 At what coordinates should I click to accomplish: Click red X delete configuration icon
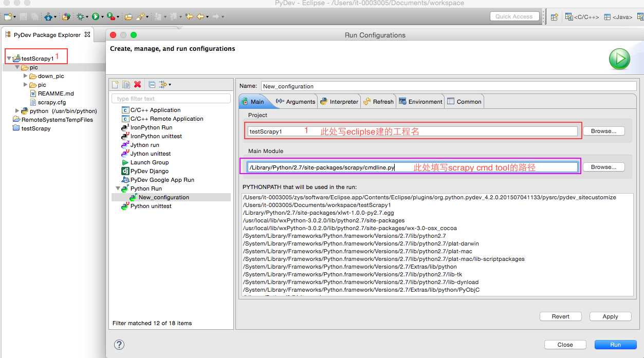click(137, 84)
